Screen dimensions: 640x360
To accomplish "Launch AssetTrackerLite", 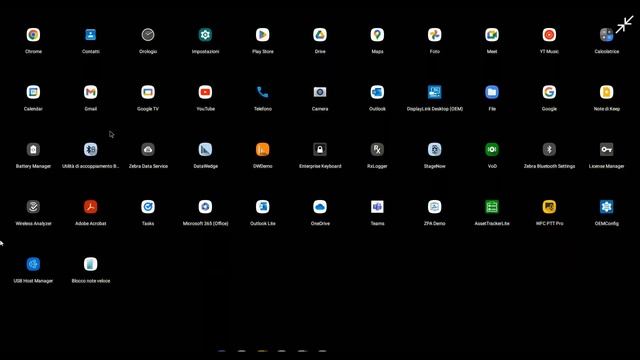I will tap(492, 207).
